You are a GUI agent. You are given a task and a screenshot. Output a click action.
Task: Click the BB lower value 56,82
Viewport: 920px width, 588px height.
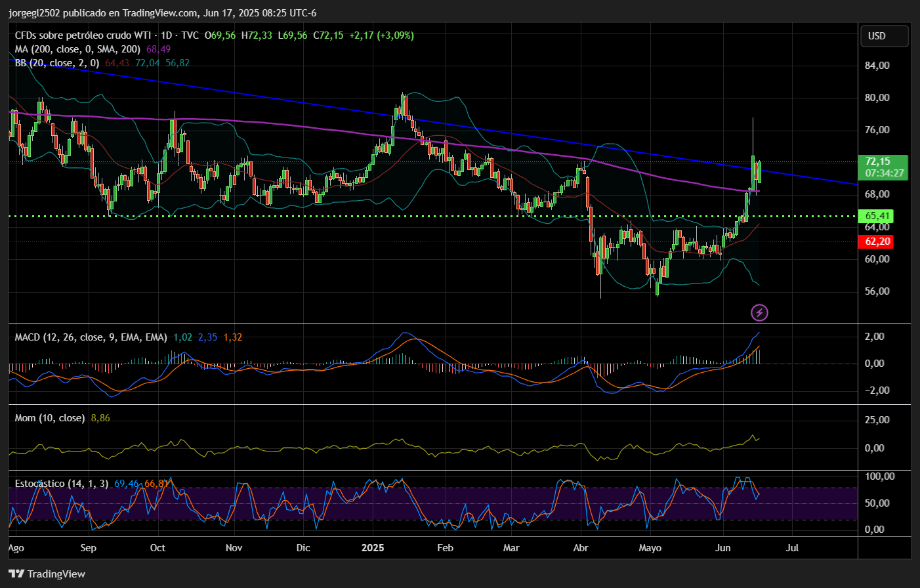(178, 63)
